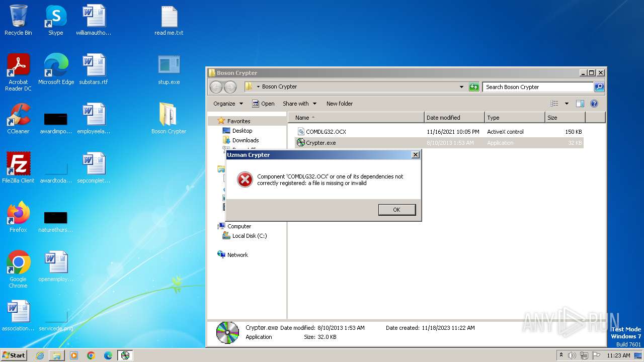644x362 pixels.
Task: Click Windows Explorer taskbar icon
Action: (x=57, y=355)
